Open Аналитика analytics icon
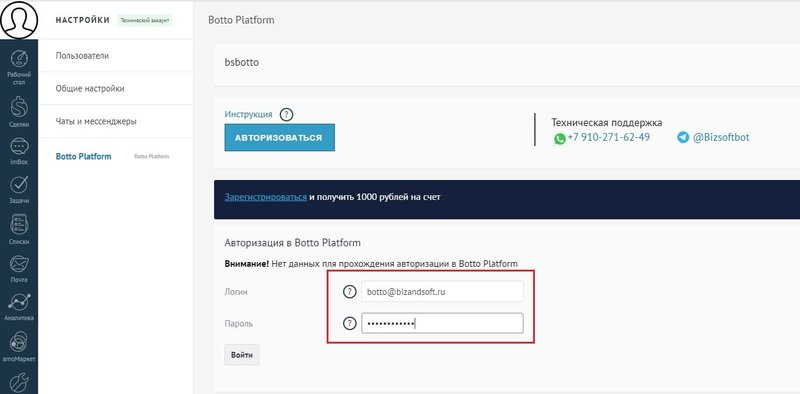This screenshot has width=800, height=394. click(x=19, y=302)
